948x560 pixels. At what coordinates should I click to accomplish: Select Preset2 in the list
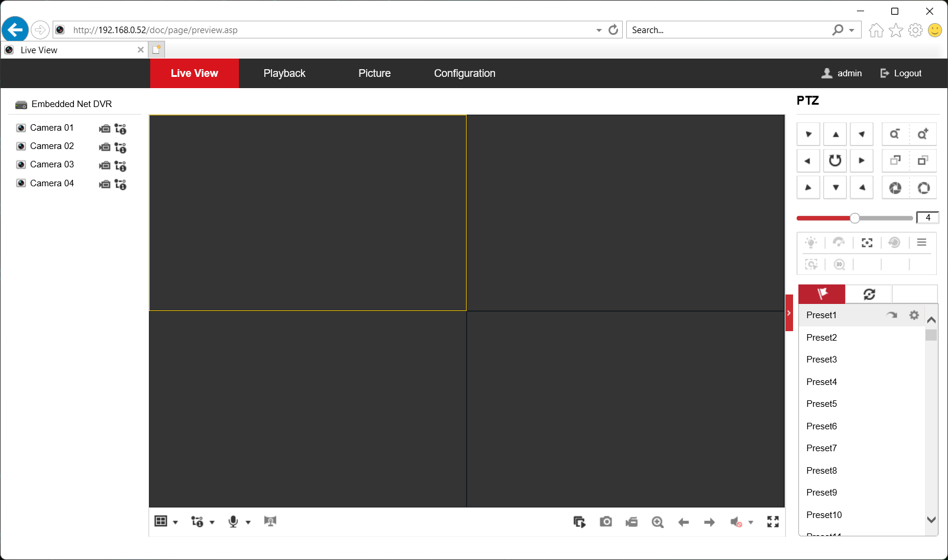(x=862, y=338)
